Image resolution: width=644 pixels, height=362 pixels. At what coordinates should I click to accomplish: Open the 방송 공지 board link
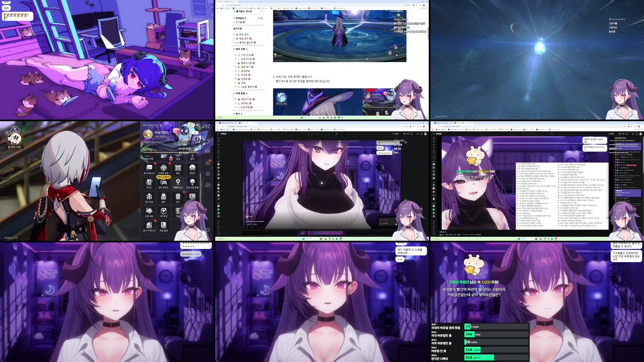coord(244,39)
